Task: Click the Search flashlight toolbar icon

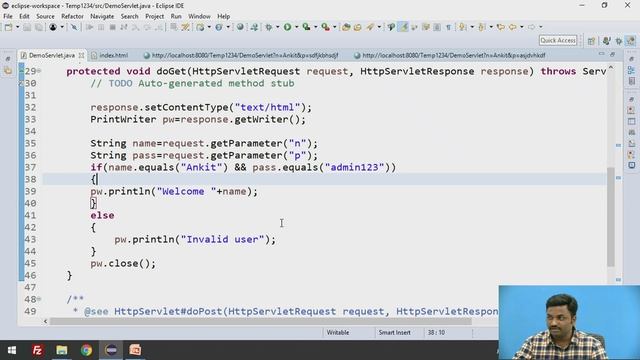Action: coord(370,27)
